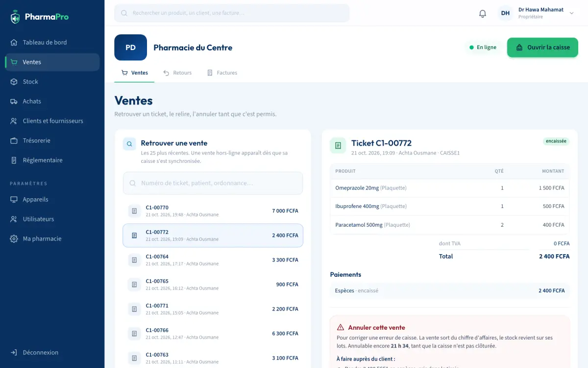This screenshot has height=368, width=588.
Task: Click receipt icon beside C1-00763
Action: [134, 358]
